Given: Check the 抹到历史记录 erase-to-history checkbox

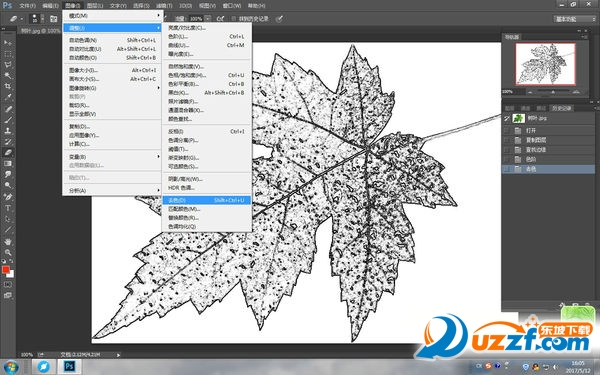Looking at the screenshot, I should (234, 18).
